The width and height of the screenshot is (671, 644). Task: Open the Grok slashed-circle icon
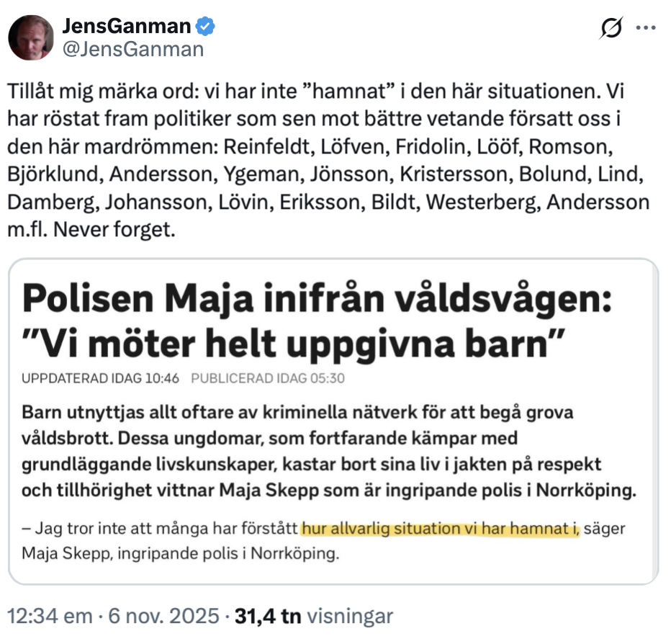[x=611, y=28]
